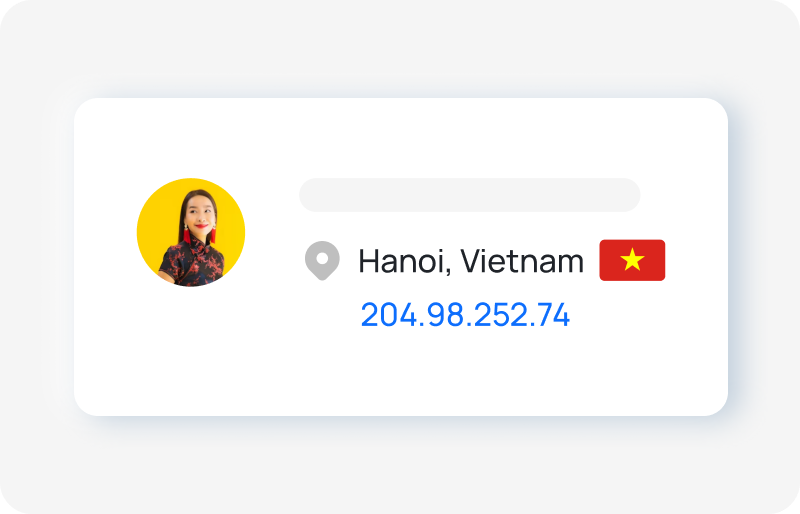Viewport: 800px width, 514px height.
Task: Click the gray placeholder name bar
Action: (x=469, y=195)
